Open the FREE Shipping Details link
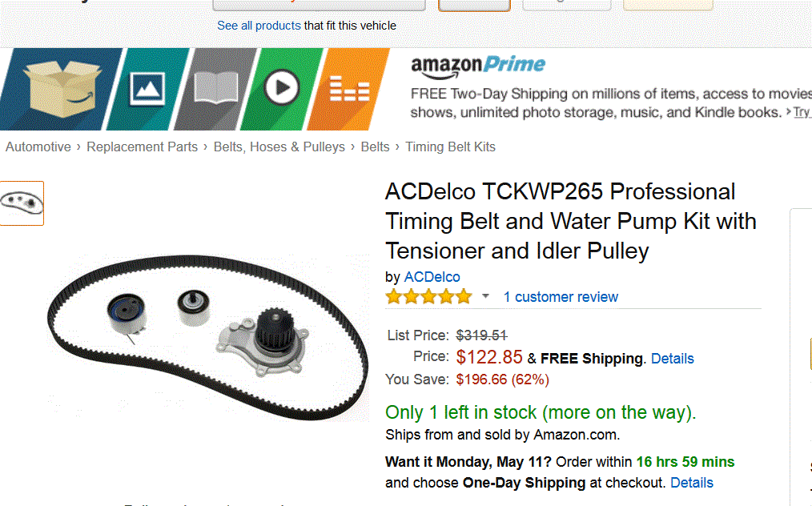The height and width of the screenshot is (506, 812). (x=672, y=359)
